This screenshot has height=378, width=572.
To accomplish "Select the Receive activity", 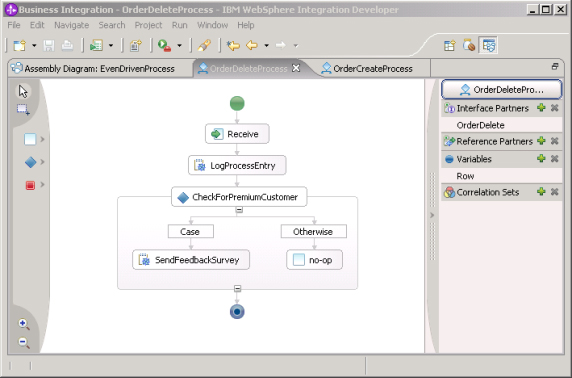I will click(x=237, y=134).
